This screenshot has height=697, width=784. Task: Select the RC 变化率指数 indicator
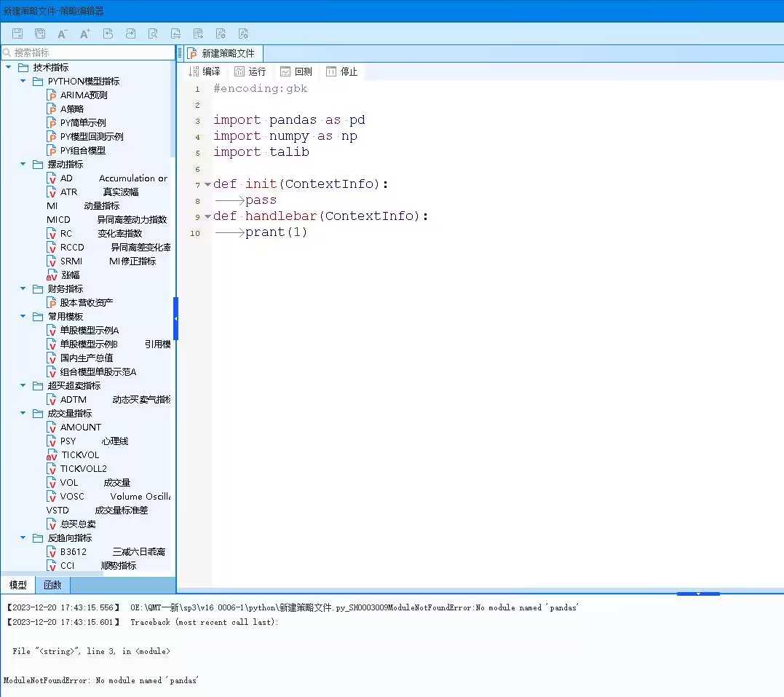(x=95, y=233)
